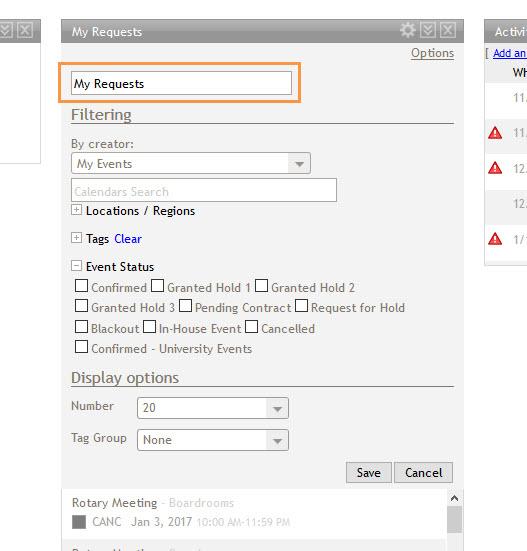527x551 pixels.
Task: Check the Granted Hold 1 checkbox
Action: tap(157, 286)
